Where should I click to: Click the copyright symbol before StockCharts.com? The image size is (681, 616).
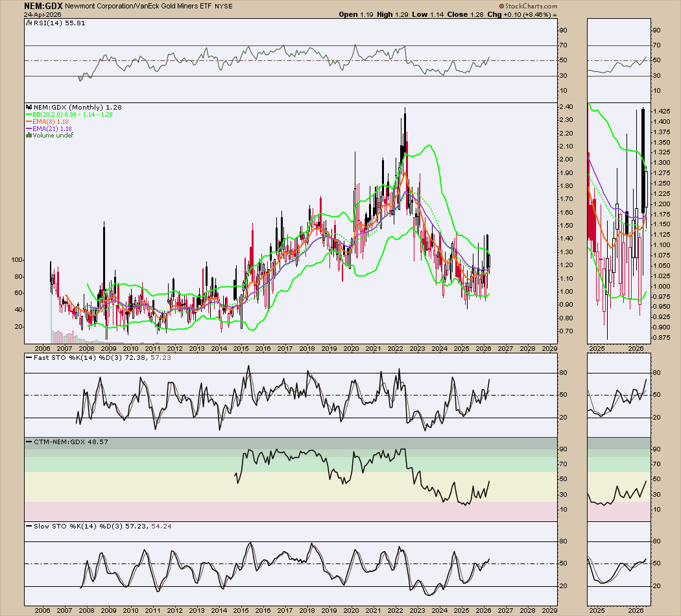coord(501,6)
